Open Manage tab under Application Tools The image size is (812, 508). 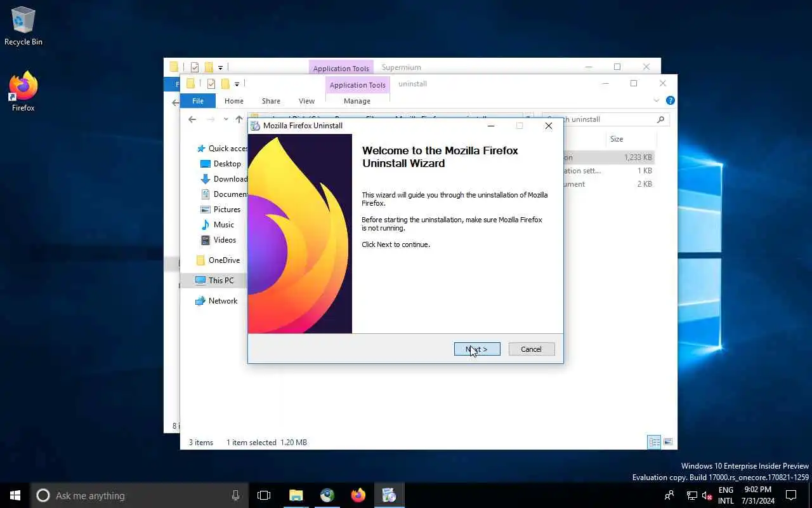pyautogui.click(x=357, y=101)
